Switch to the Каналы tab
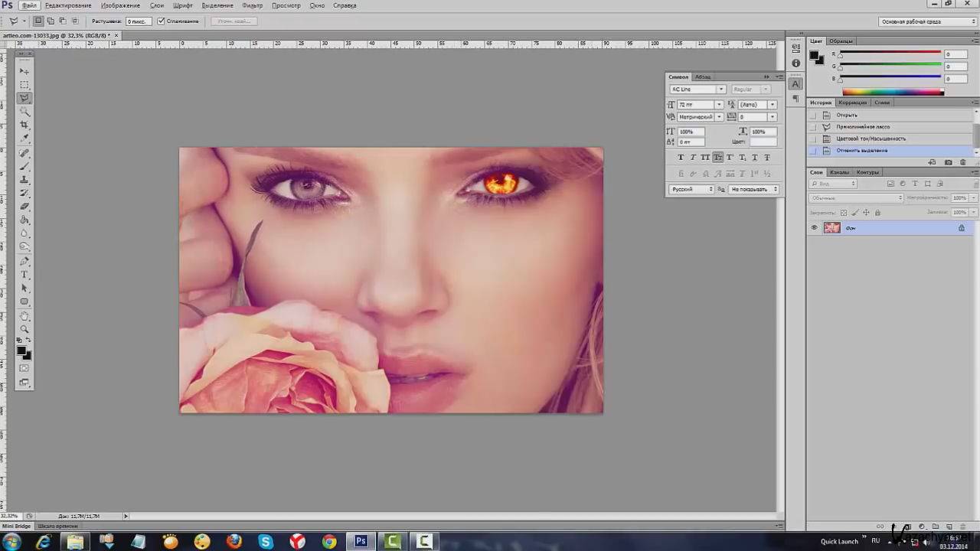This screenshot has width=980, height=551. click(839, 172)
